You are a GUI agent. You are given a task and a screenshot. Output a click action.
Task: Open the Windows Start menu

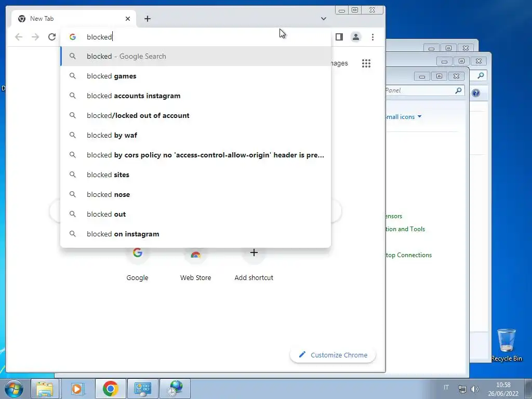click(14, 389)
